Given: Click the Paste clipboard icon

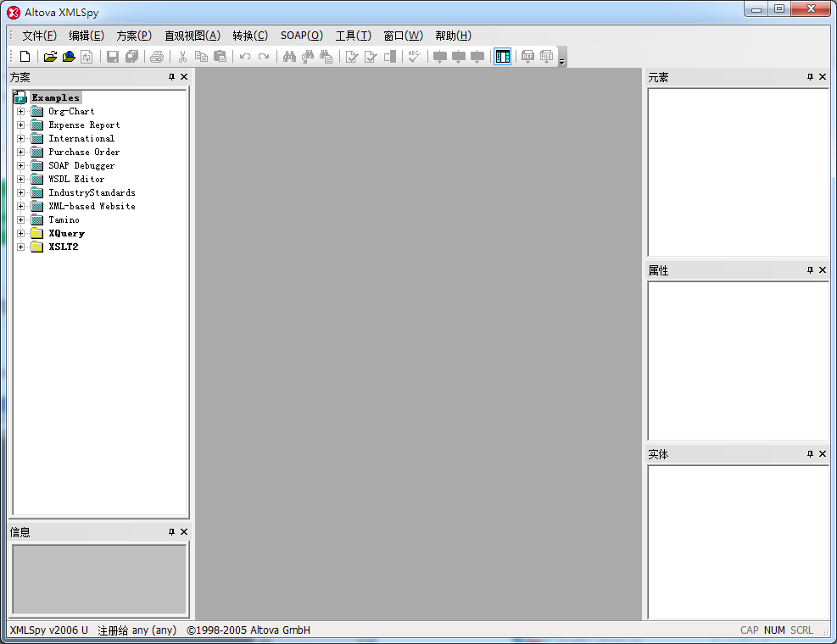Looking at the screenshot, I should pyautogui.click(x=220, y=57).
